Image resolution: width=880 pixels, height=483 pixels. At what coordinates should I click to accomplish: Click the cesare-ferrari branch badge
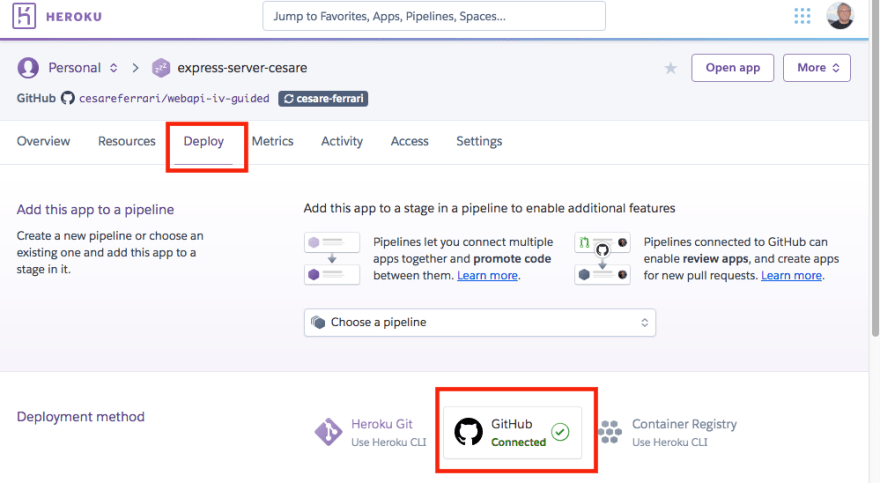pyautogui.click(x=323, y=99)
